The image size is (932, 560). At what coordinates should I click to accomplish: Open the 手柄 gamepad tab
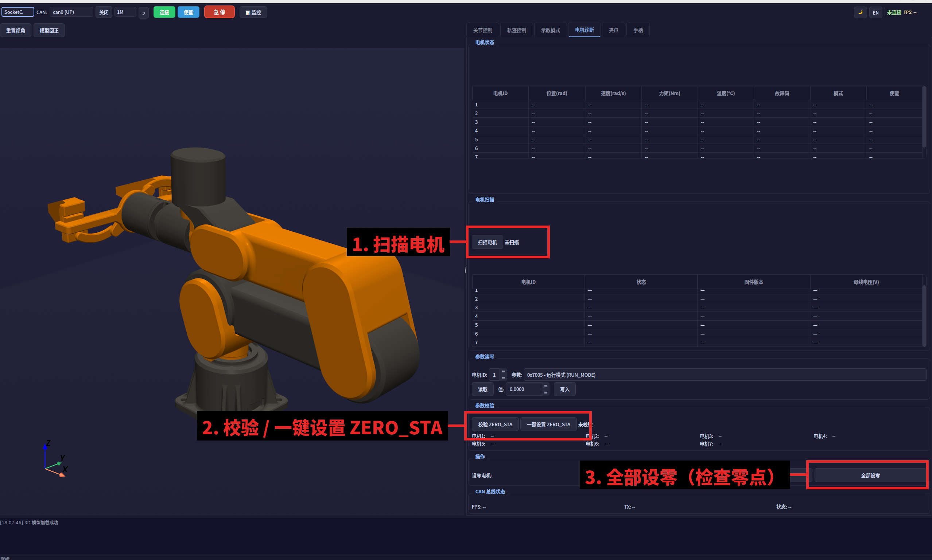coord(638,30)
